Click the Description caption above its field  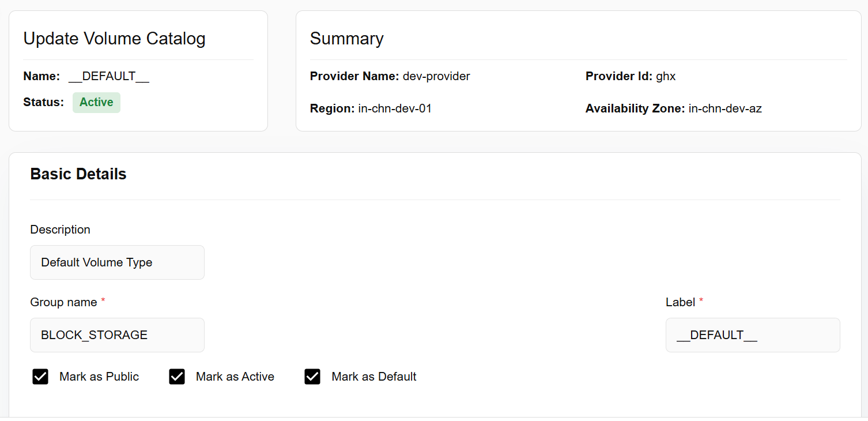pos(60,230)
